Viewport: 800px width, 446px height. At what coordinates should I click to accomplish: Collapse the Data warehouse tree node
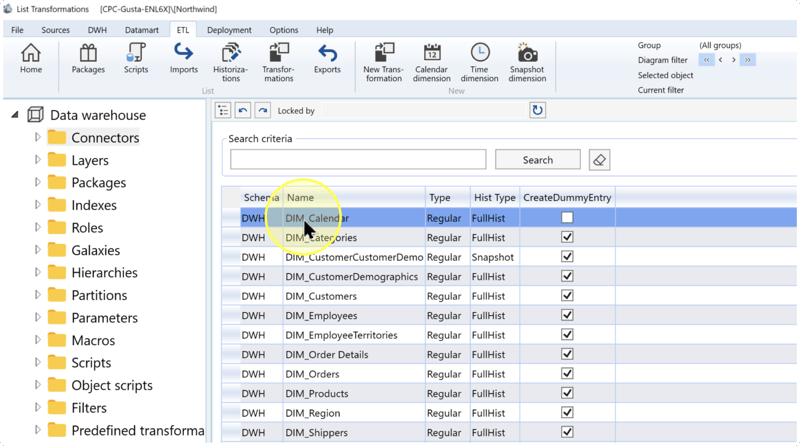point(15,115)
